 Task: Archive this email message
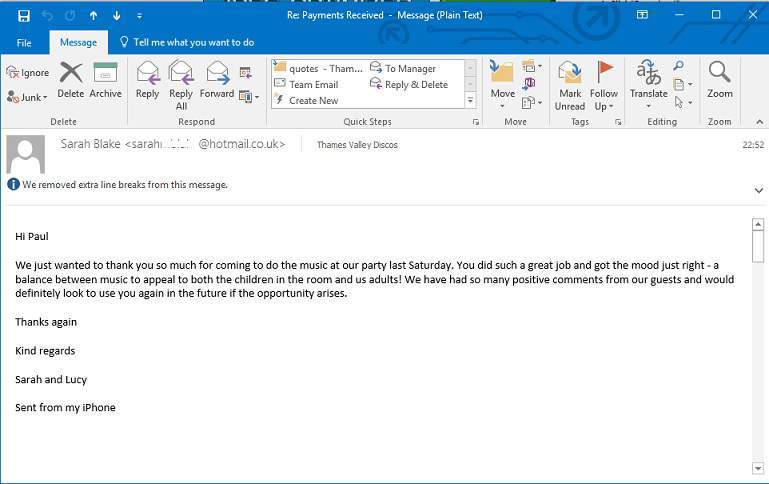pyautogui.click(x=105, y=80)
